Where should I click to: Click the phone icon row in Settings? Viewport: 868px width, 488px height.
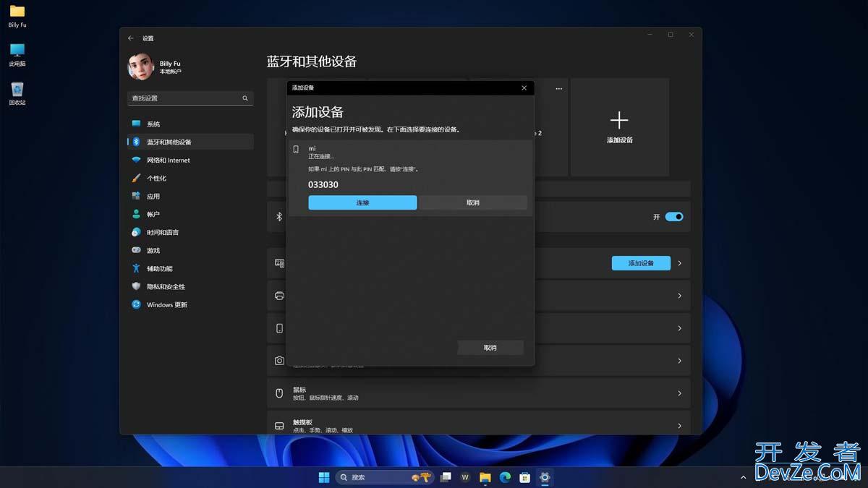pos(279,328)
